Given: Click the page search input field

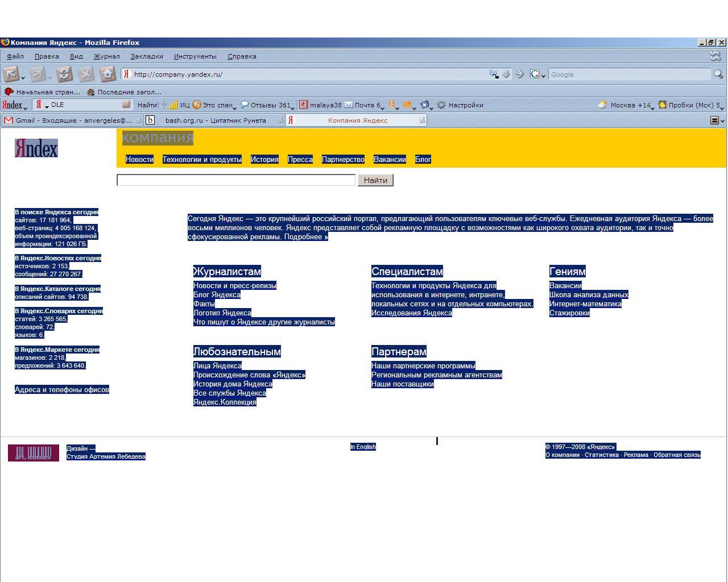Looking at the screenshot, I should pos(235,180).
